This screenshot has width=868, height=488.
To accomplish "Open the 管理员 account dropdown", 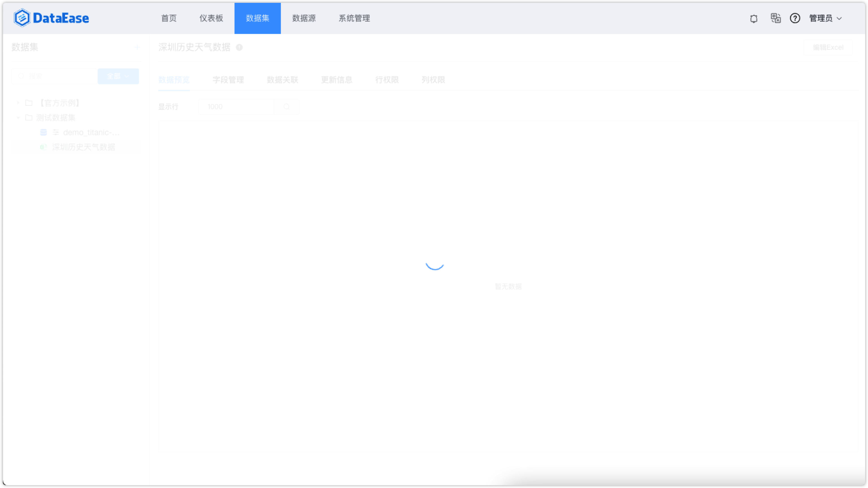I will (x=824, y=19).
